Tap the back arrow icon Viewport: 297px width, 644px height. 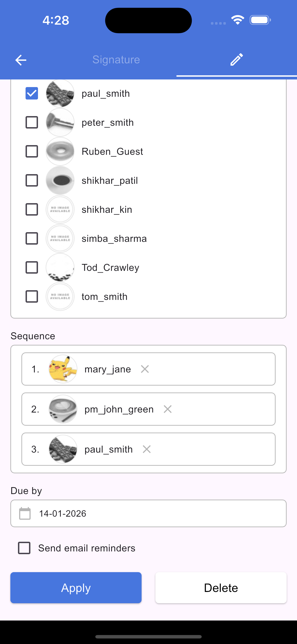[x=21, y=60]
